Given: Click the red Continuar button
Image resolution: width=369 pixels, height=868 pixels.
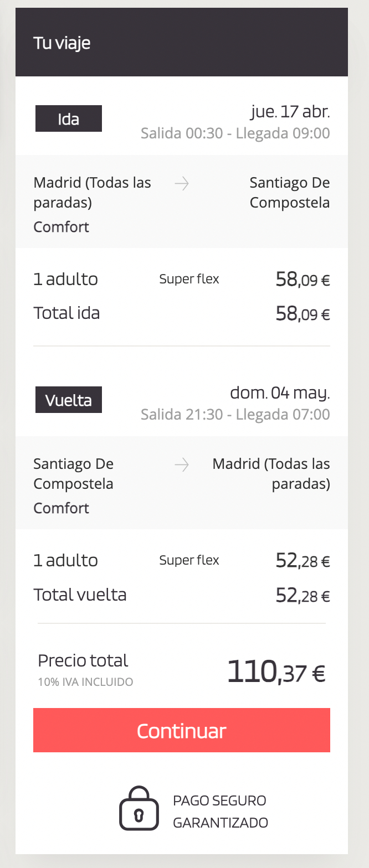Looking at the screenshot, I should tap(182, 730).
